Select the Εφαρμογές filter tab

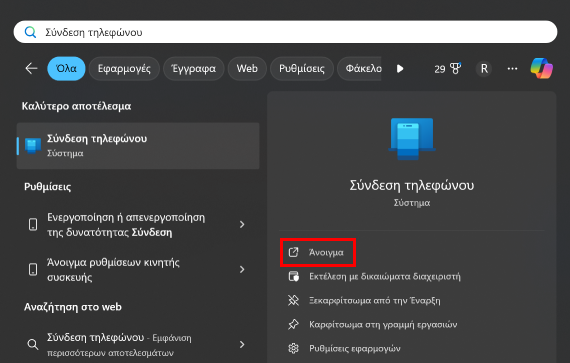124,68
